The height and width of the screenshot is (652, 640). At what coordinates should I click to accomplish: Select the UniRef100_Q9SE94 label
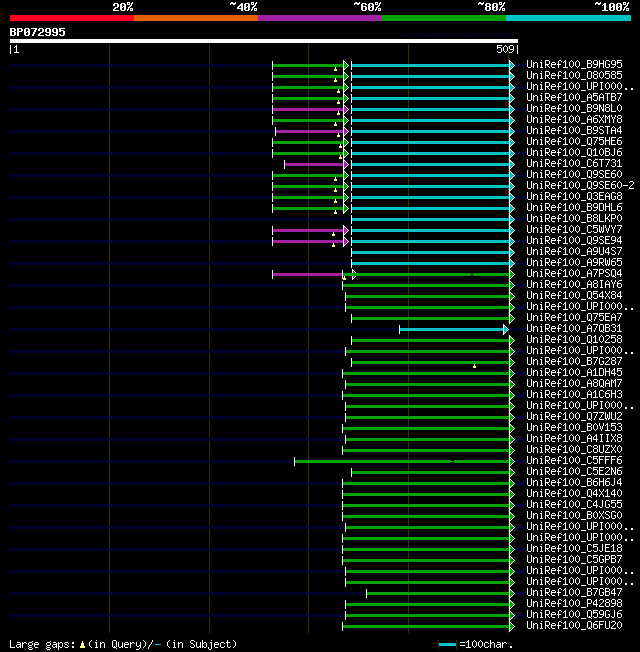574,240
